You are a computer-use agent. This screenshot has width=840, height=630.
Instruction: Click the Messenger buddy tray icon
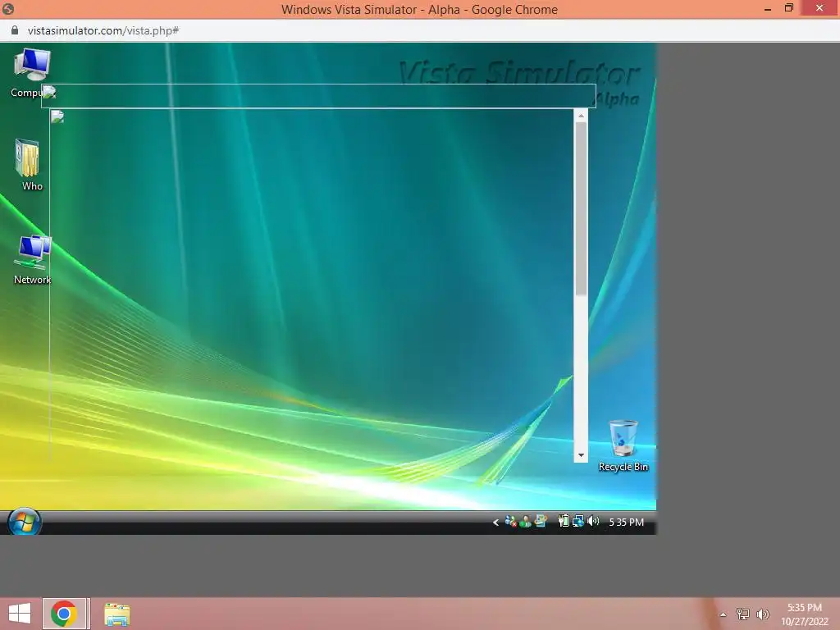click(525, 522)
